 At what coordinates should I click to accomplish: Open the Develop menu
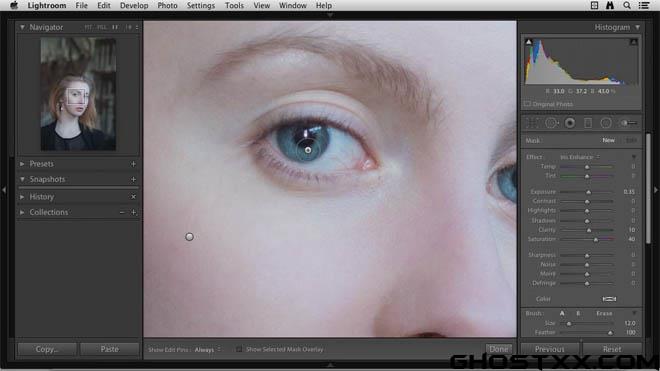134,5
